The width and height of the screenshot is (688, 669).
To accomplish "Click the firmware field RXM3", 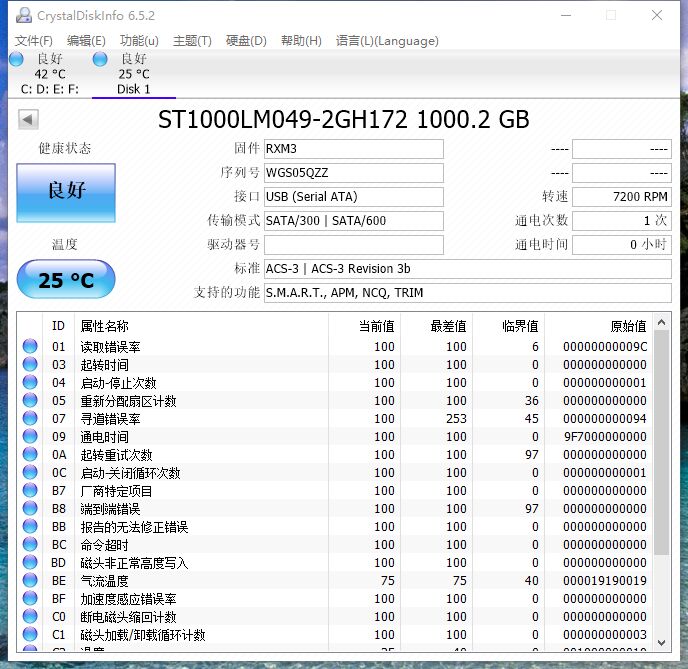I will [x=354, y=149].
